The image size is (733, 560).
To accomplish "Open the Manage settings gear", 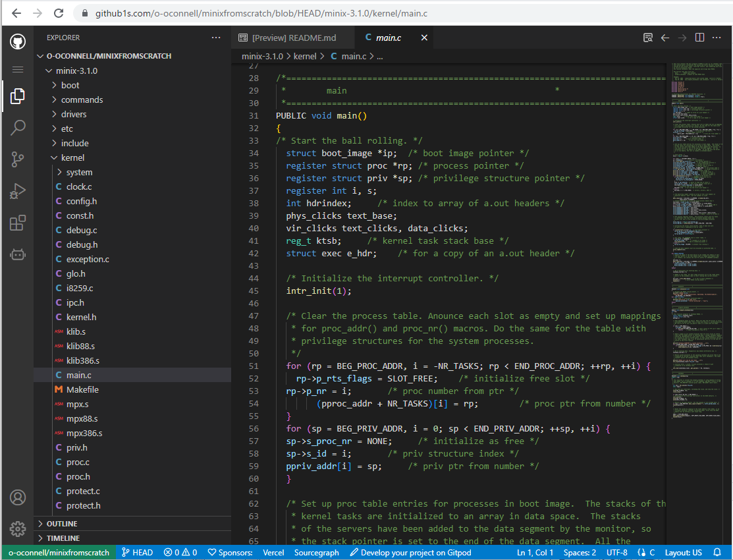I will [x=18, y=528].
